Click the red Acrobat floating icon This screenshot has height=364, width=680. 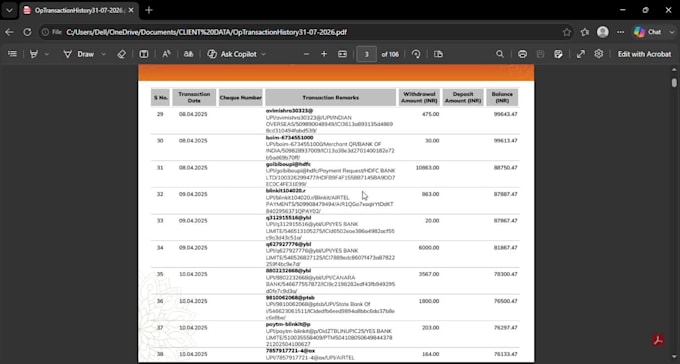coord(658,340)
